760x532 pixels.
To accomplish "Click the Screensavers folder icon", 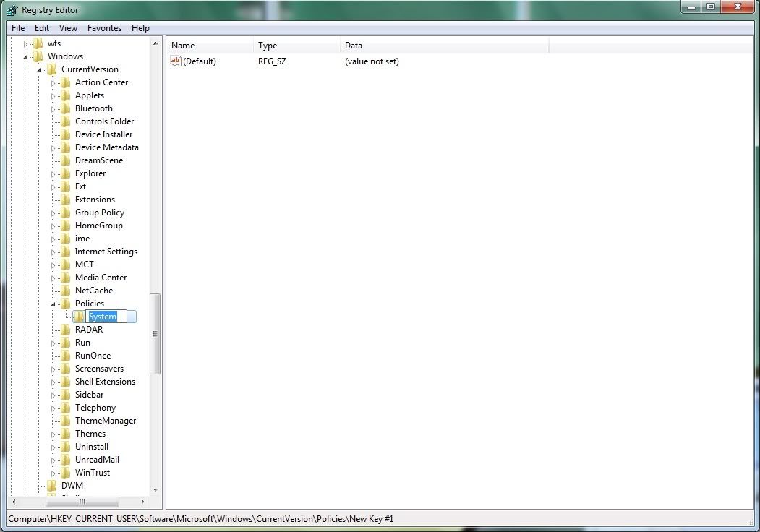I will pos(65,369).
